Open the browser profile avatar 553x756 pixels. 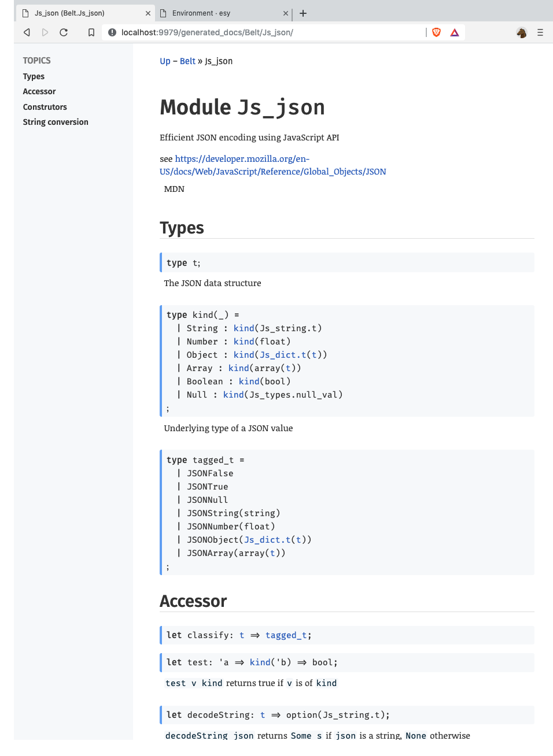[x=521, y=32]
